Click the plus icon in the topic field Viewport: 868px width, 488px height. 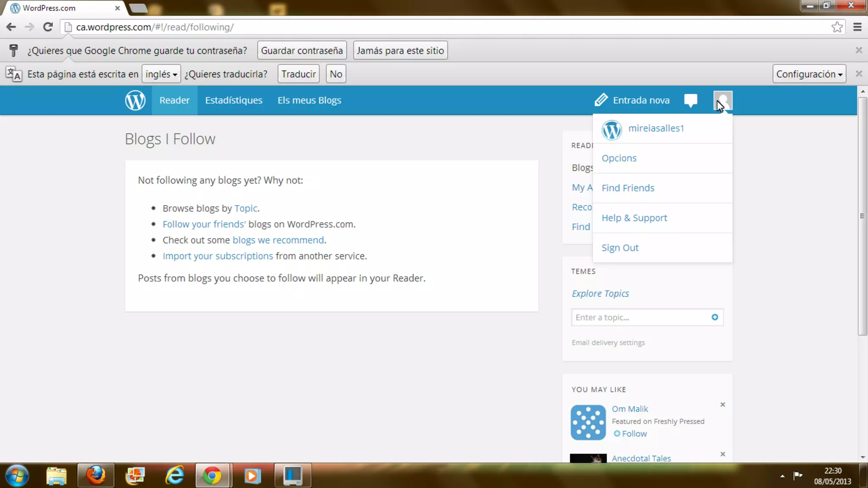pyautogui.click(x=715, y=317)
